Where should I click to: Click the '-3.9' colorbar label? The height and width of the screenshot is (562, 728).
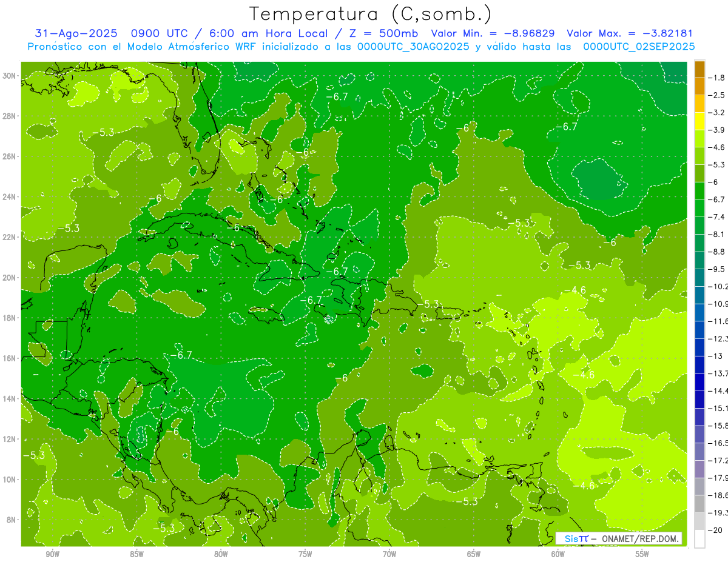pos(716,130)
